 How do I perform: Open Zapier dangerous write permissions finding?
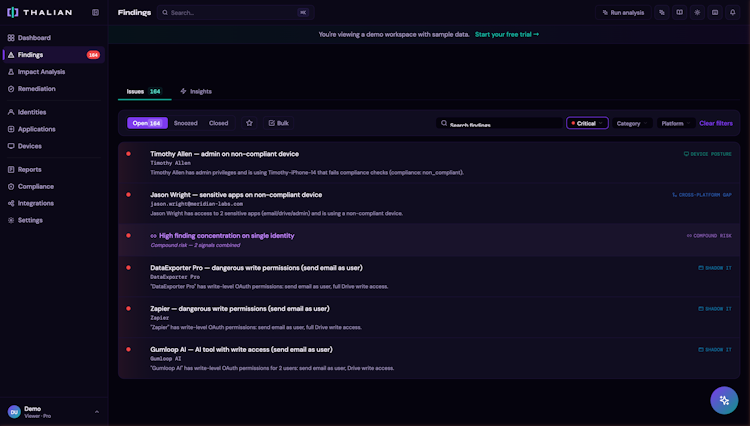[429, 317]
